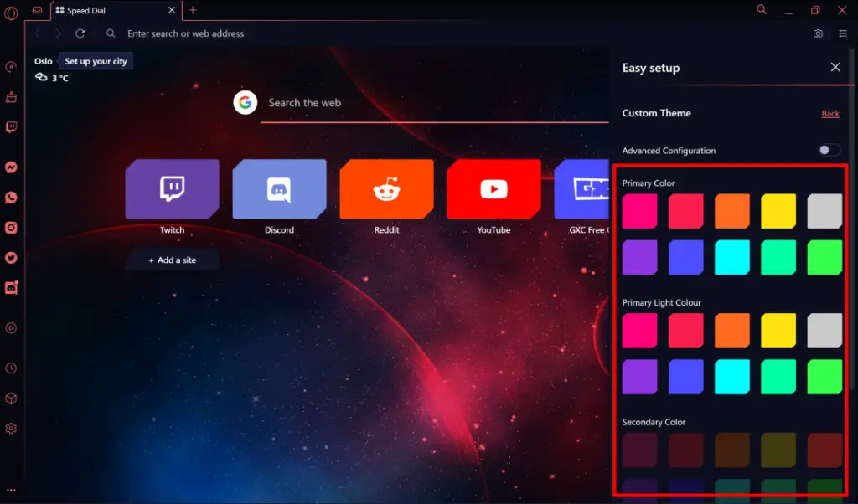This screenshot has height=504, width=858.
Task: Choose red under Primary Light Colour
Action: (685, 331)
